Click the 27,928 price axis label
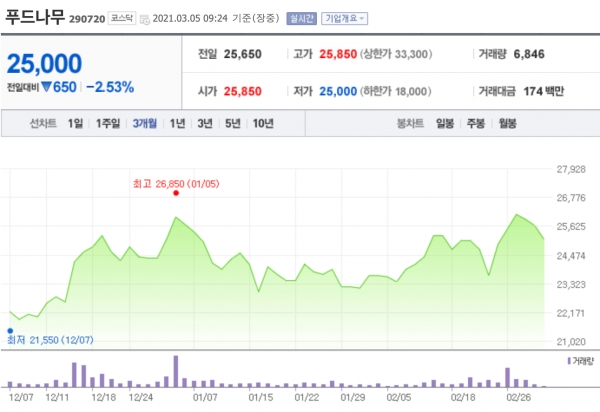Image resolution: width=600 pixels, height=412 pixels. pyautogui.click(x=571, y=169)
